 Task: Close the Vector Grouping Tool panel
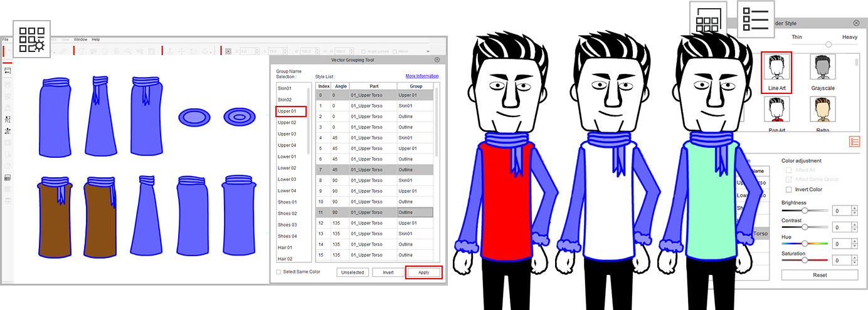coord(437,59)
